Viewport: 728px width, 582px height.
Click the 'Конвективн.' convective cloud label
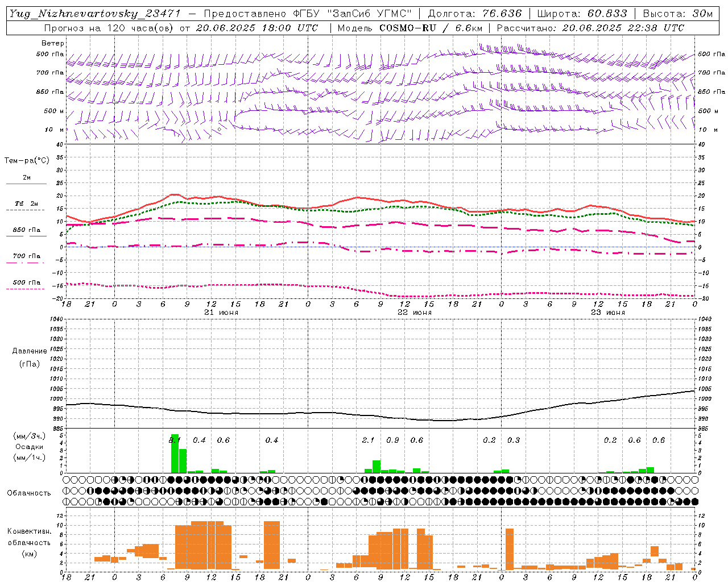click(29, 531)
